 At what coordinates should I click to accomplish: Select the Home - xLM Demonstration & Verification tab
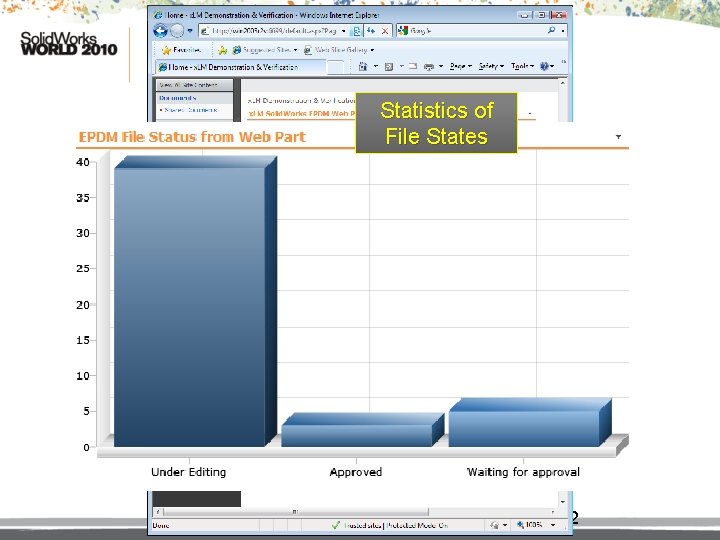241,67
